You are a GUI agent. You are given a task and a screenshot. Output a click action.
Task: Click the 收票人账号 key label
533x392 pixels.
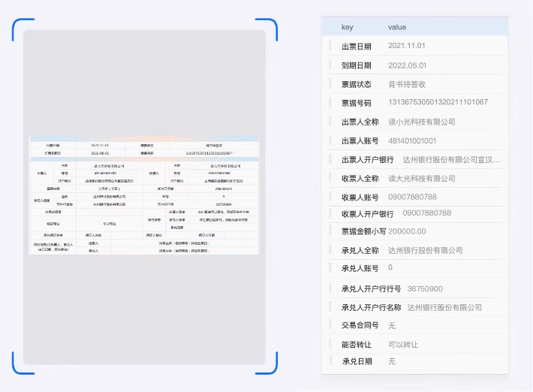(x=360, y=198)
